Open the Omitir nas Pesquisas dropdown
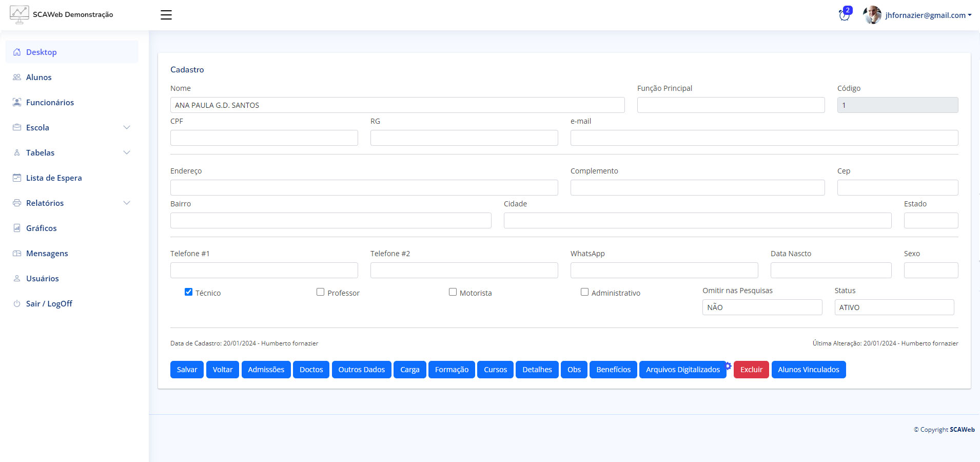 click(762, 307)
